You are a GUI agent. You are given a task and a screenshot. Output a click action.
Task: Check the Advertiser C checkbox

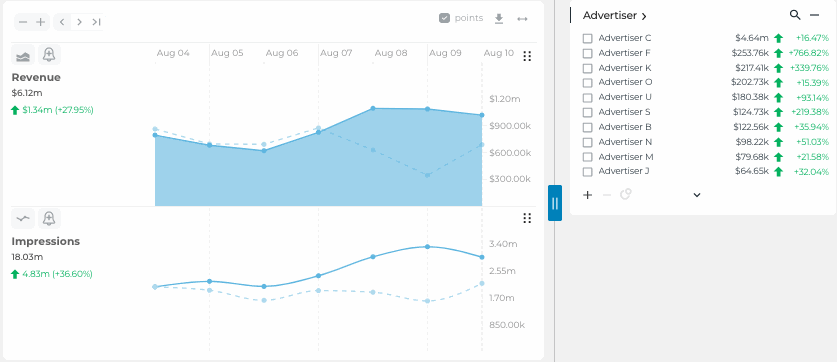coord(587,38)
